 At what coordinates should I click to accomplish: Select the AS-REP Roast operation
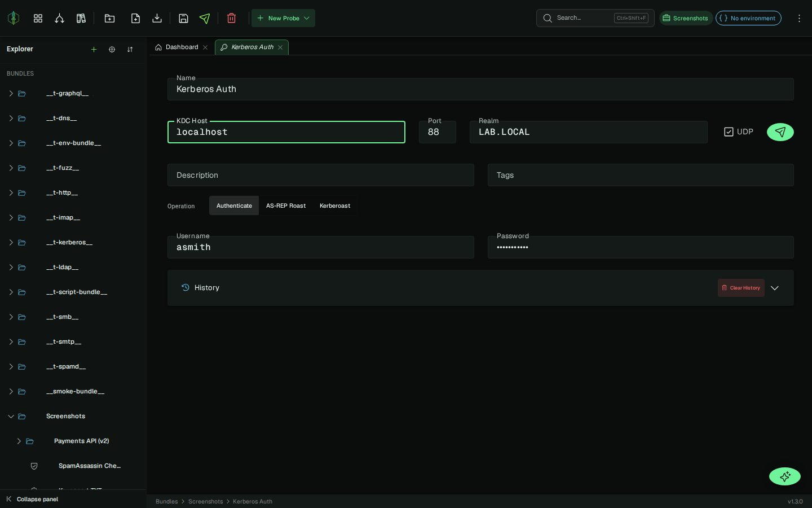[x=286, y=205]
